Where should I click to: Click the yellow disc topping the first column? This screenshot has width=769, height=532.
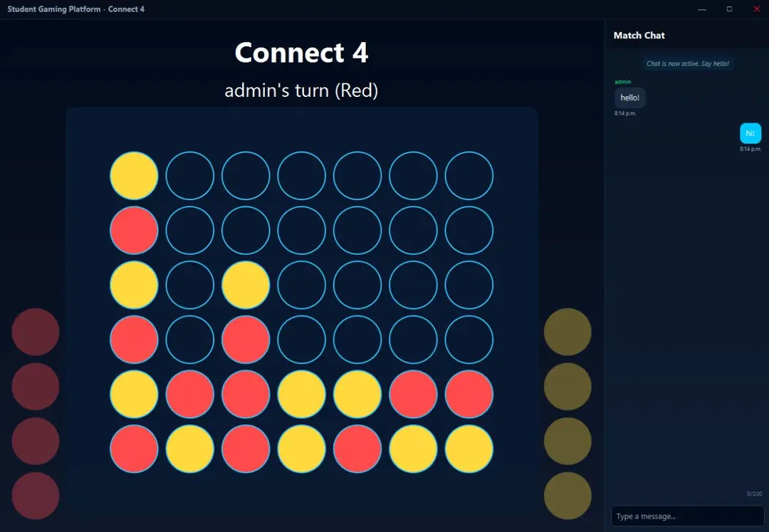134,175
